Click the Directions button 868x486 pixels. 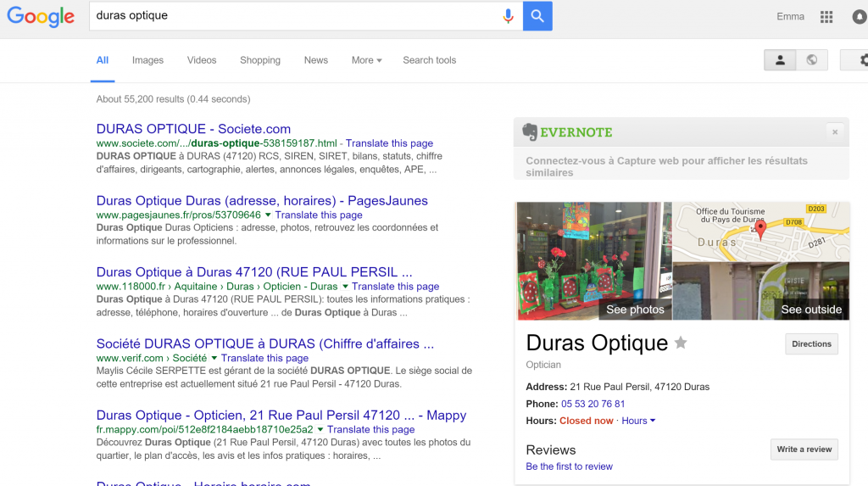[x=811, y=344]
